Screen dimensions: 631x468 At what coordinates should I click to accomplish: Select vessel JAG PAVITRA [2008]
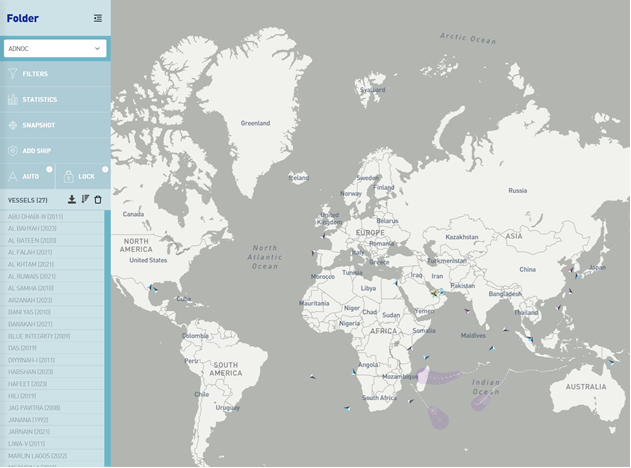tap(52, 408)
